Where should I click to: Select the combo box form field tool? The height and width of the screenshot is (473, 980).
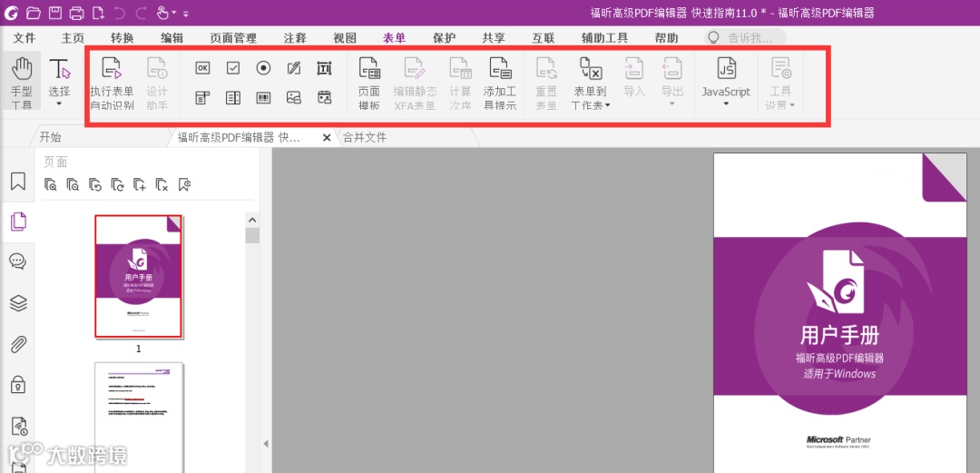click(x=202, y=97)
